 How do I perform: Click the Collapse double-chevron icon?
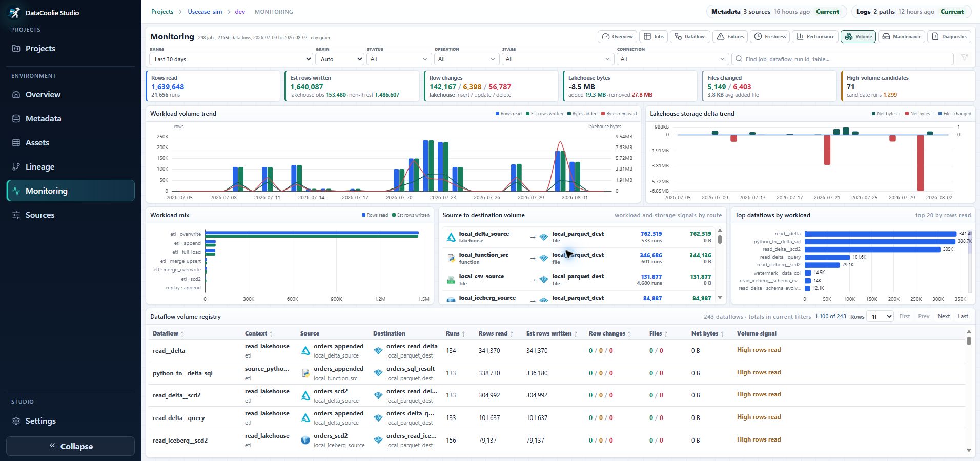click(52, 446)
